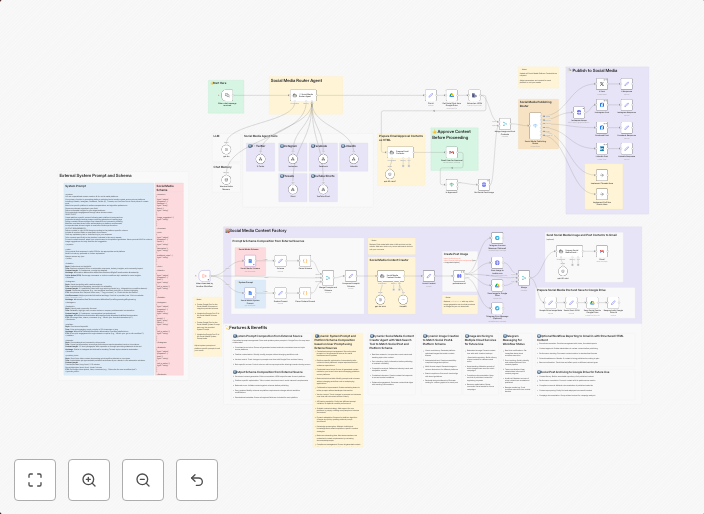704x514 pixels.
Task: Select the Instagram Post node
Action: coord(602,105)
